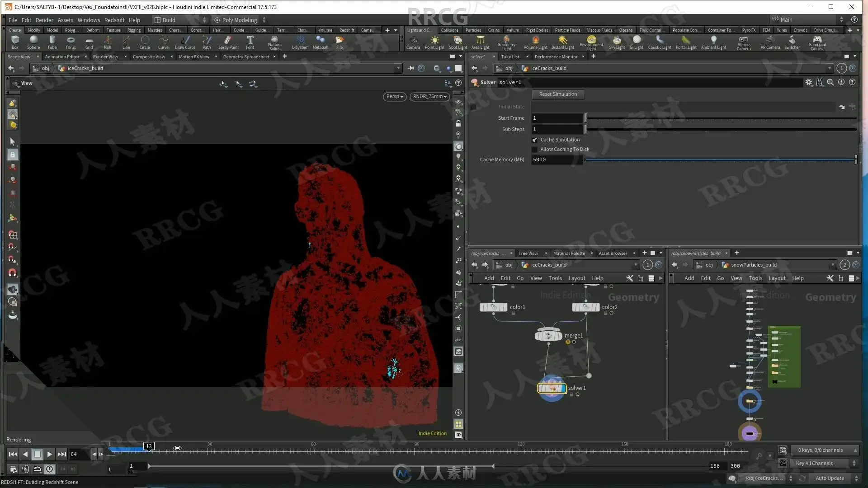Click the Sky Light shelf icon
868x488 pixels.
[617, 42]
